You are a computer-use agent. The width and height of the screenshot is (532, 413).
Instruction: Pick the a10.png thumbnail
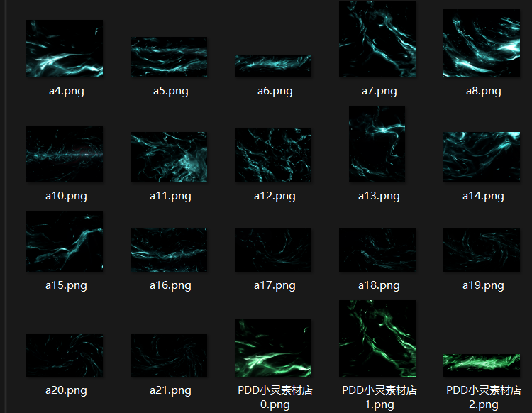[x=65, y=154]
